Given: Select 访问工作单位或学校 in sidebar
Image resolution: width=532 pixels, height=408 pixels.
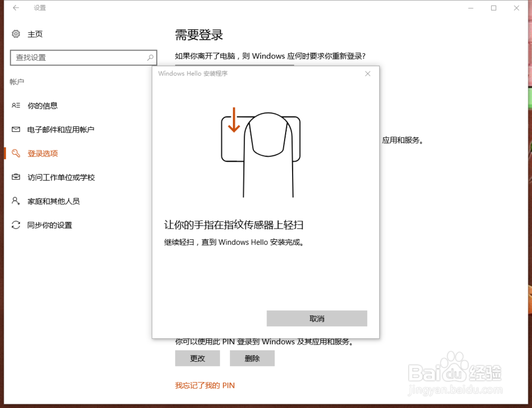Looking at the screenshot, I should pos(61,177).
